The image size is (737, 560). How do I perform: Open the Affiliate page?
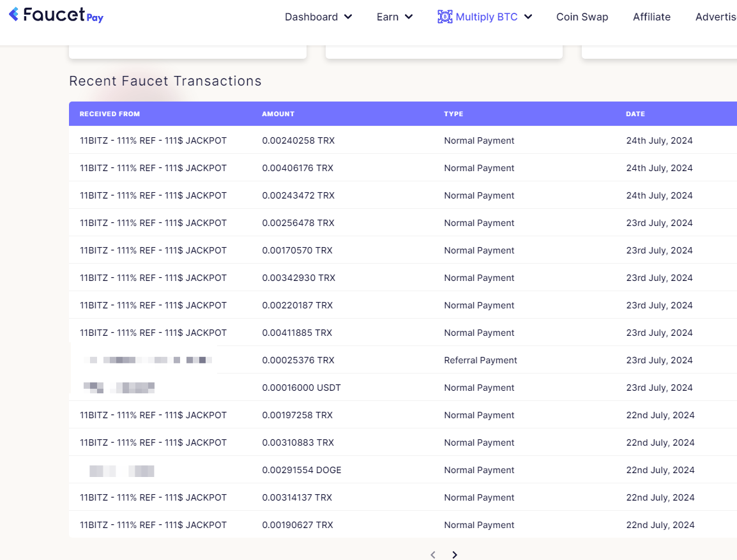point(651,17)
